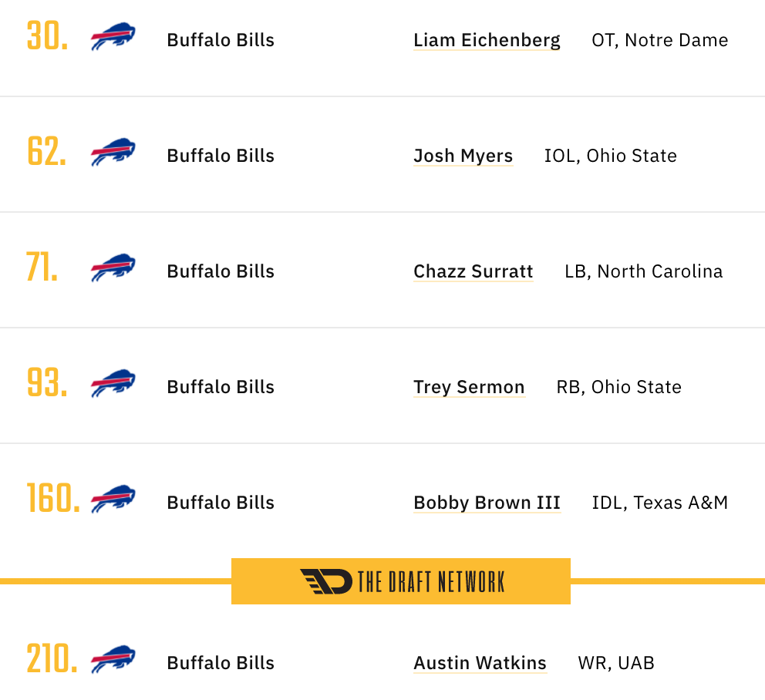Click The Draft Network banner text
This screenshot has width=765, height=700.
point(431,581)
